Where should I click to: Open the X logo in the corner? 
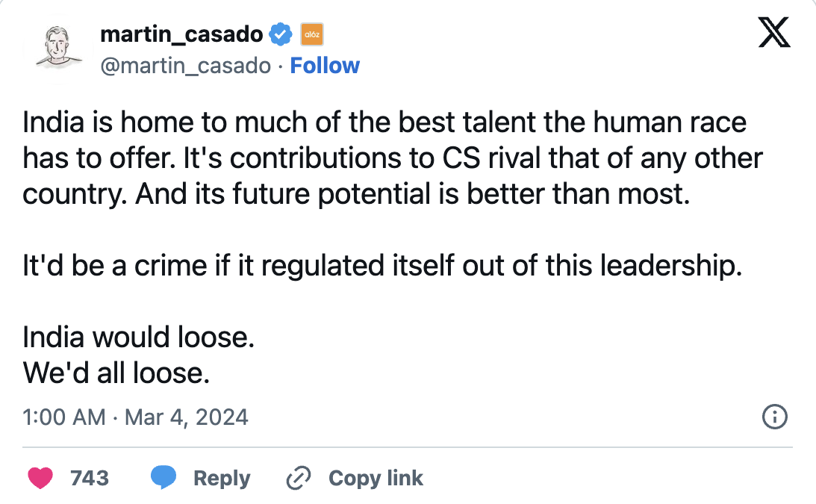point(773,34)
